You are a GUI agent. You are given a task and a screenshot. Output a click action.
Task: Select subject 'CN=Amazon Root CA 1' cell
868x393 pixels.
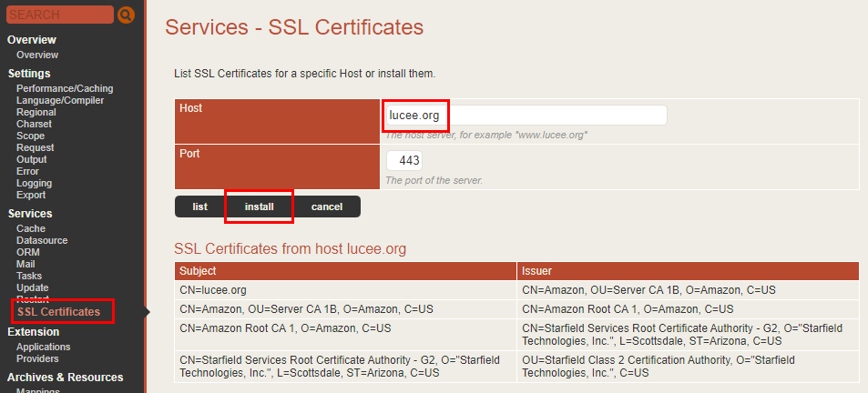345,335
